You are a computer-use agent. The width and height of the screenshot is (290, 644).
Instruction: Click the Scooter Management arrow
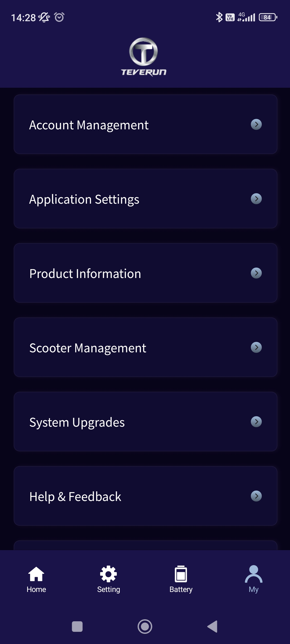tap(256, 347)
